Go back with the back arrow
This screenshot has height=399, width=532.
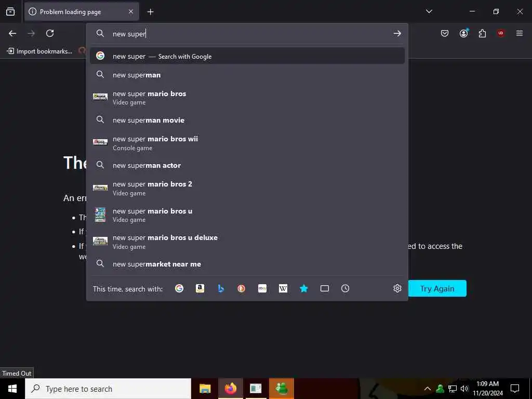click(12, 33)
